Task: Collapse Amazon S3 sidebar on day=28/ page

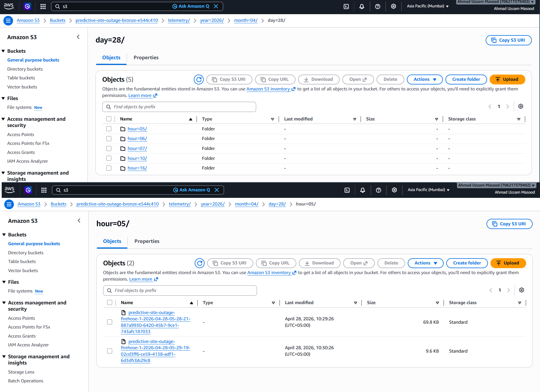Action: (x=78, y=37)
